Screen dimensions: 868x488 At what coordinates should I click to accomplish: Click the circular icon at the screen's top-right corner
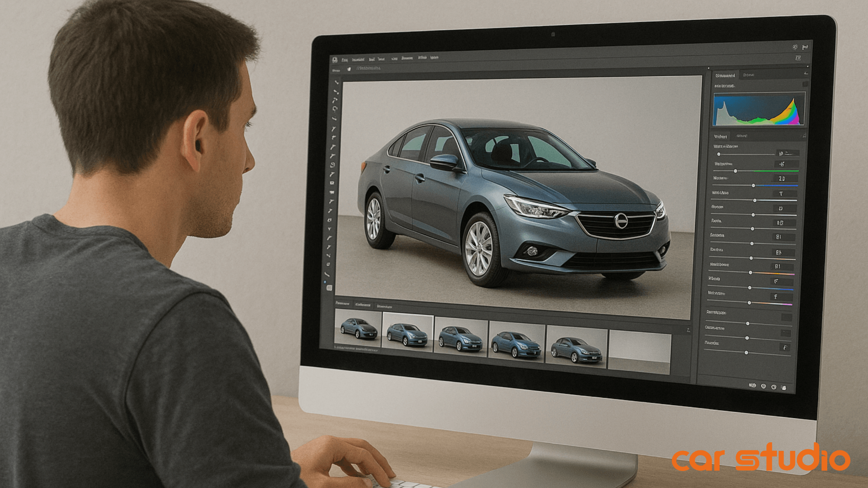(x=795, y=47)
